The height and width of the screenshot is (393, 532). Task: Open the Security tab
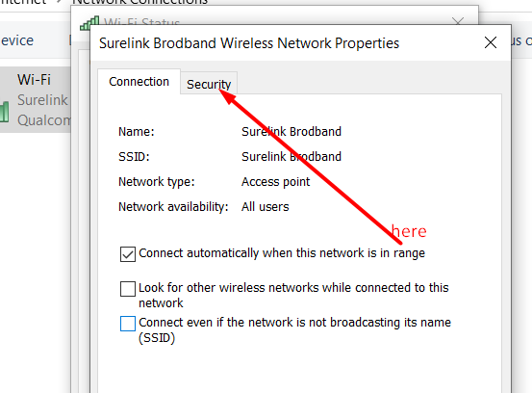pyautogui.click(x=209, y=84)
